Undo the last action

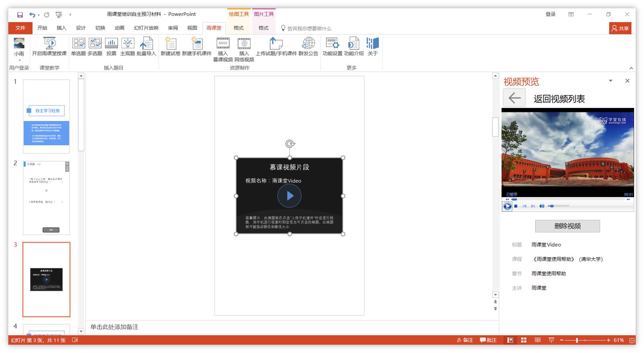pyautogui.click(x=32, y=15)
